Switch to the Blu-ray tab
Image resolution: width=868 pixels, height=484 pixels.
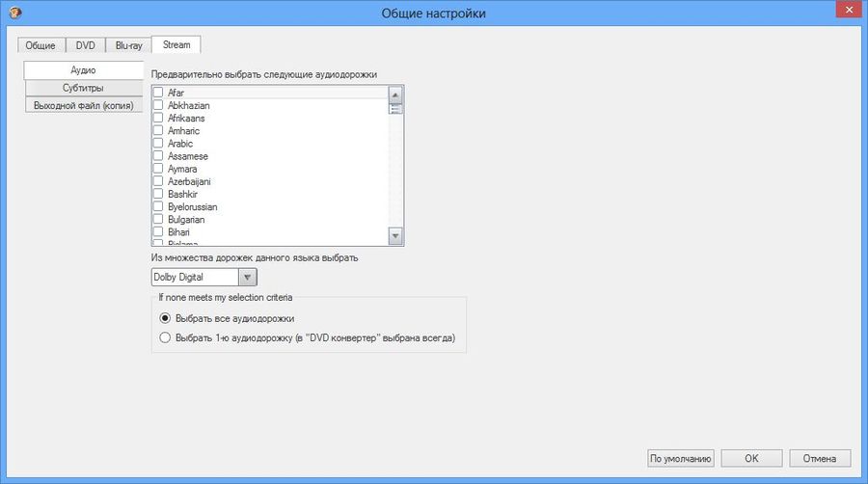click(x=128, y=45)
